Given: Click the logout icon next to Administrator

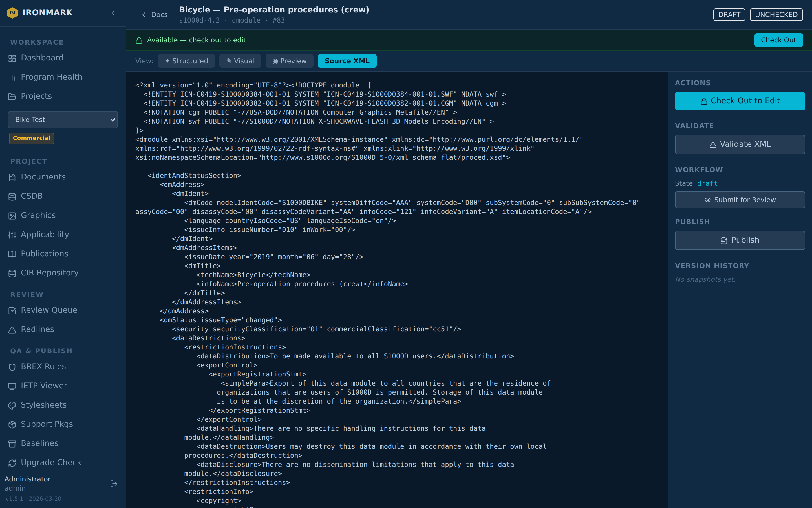Looking at the screenshot, I should pos(114,483).
